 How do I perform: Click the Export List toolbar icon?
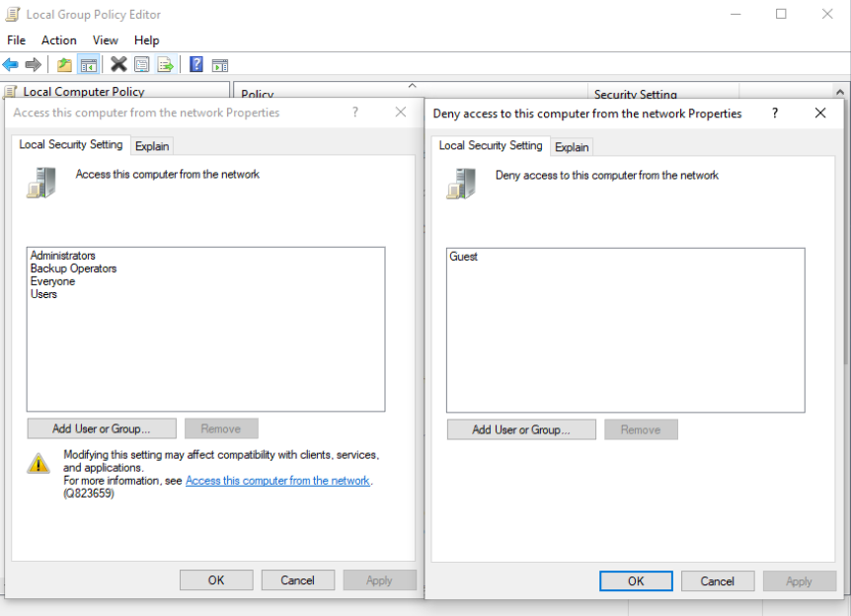(165, 63)
